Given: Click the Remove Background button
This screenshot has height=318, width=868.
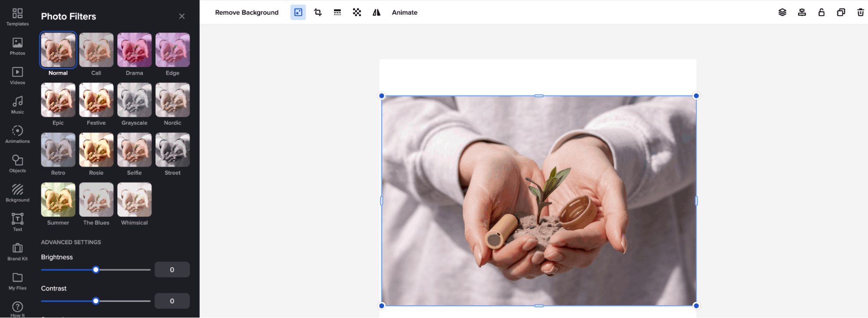Looking at the screenshot, I should point(247,13).
